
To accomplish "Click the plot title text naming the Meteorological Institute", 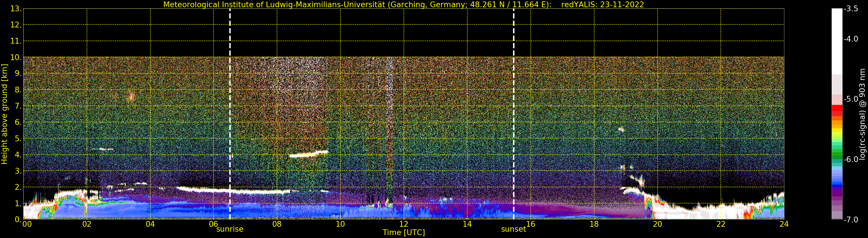I will coord(357,5).
